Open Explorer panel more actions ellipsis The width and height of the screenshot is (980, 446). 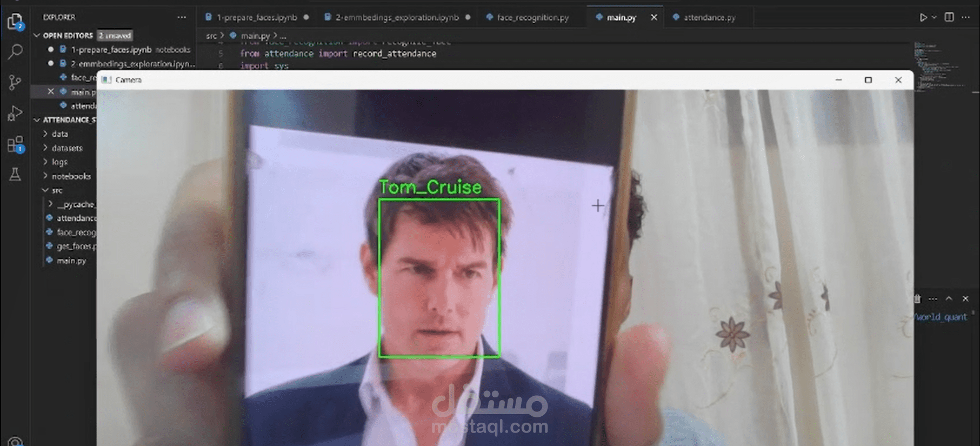pyautogui.click(x=182, y=17)
